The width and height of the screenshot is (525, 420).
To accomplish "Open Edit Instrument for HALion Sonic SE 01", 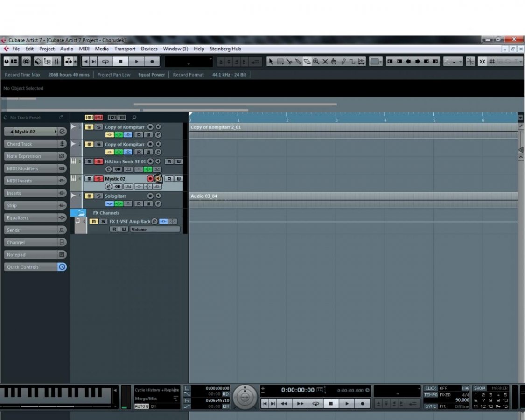I will [x=108, y=169].
